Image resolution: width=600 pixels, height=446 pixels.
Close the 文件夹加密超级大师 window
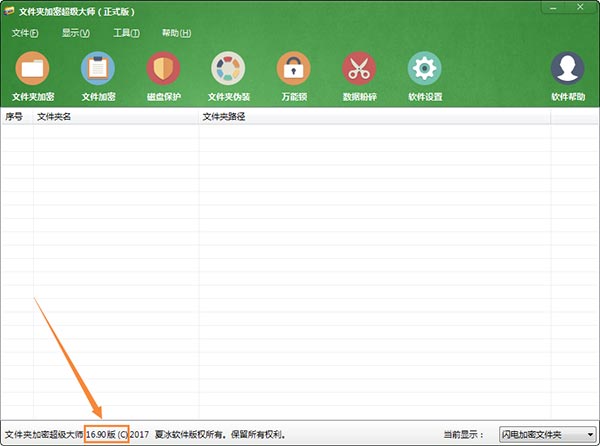pos(578,8)
